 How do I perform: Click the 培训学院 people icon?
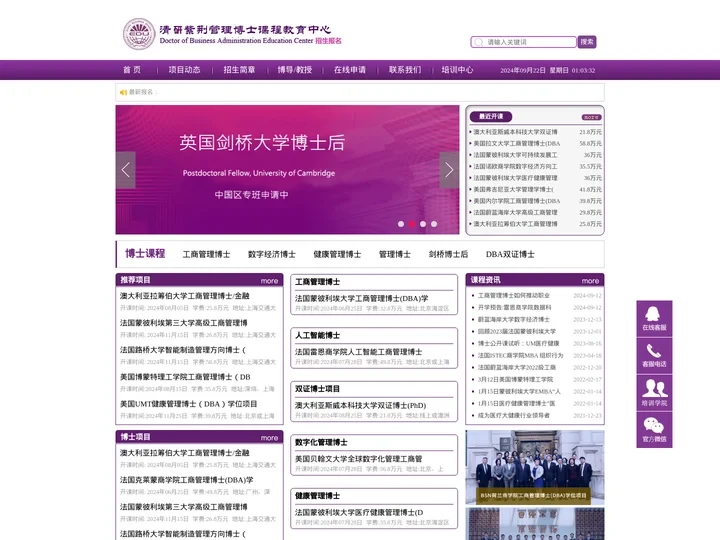coord(654,393)
